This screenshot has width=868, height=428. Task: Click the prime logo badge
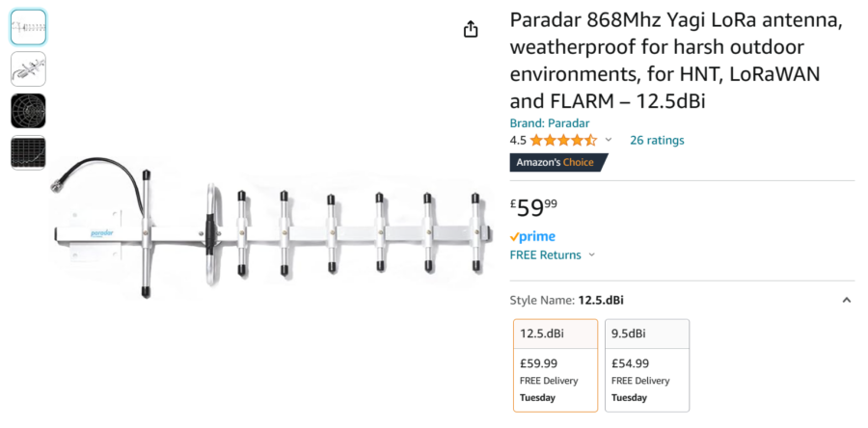(x=532, y=237)
